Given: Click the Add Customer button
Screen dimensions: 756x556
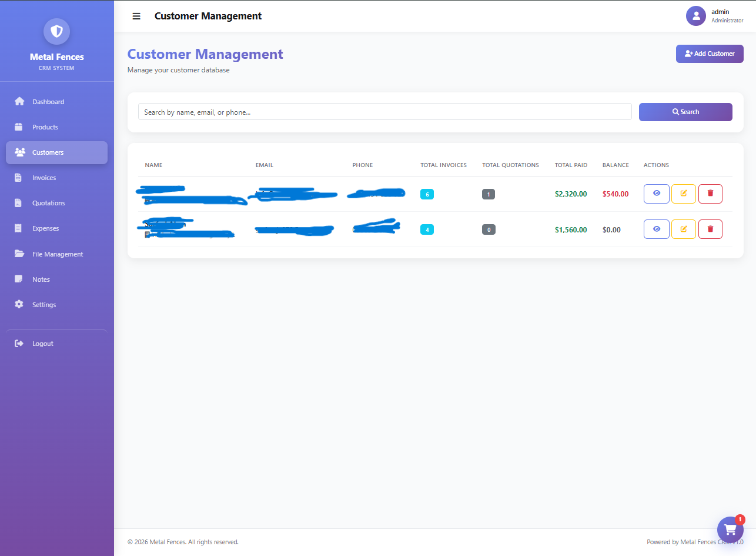Looking at the screenshot, I should click(x=710, y=54).
